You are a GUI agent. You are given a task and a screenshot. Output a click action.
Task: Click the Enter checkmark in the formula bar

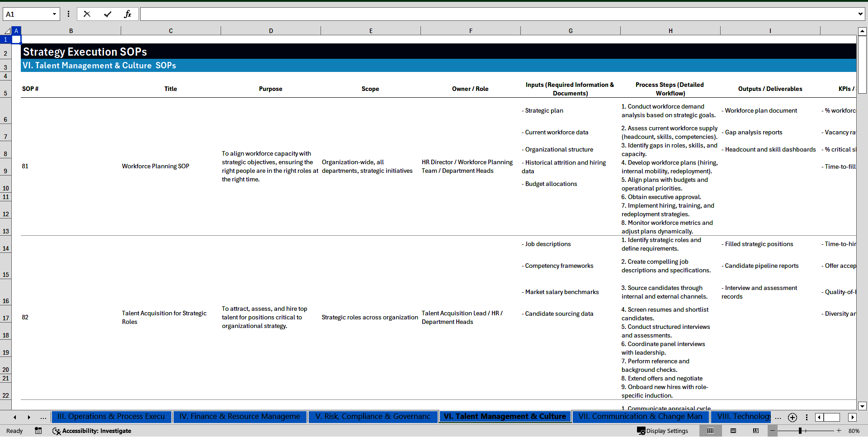[108, 14]
